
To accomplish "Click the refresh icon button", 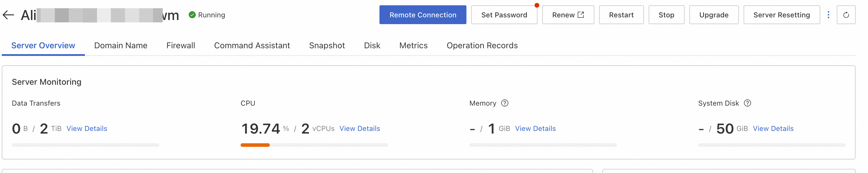I will (x=845, y=15).
